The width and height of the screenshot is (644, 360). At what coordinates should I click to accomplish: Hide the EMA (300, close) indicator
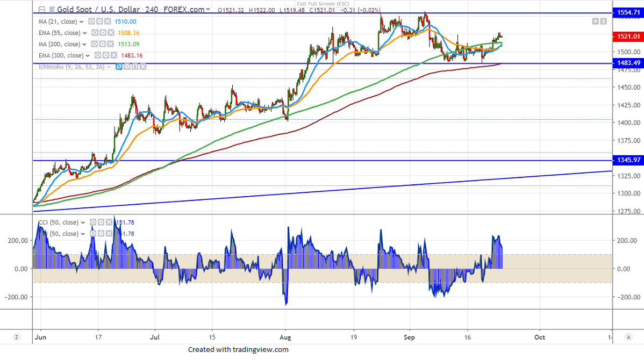98,55
